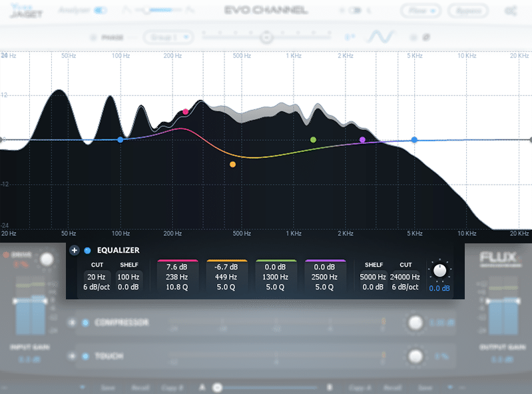Click the Drive knob
Viewport: 532px width, 394px height.
point(47,259)
